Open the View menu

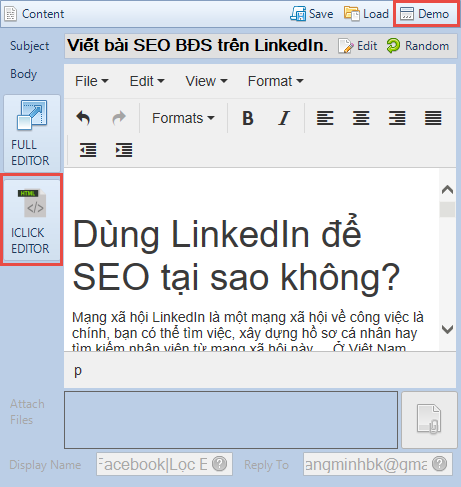pyautogui.click(x=206, y=81)
